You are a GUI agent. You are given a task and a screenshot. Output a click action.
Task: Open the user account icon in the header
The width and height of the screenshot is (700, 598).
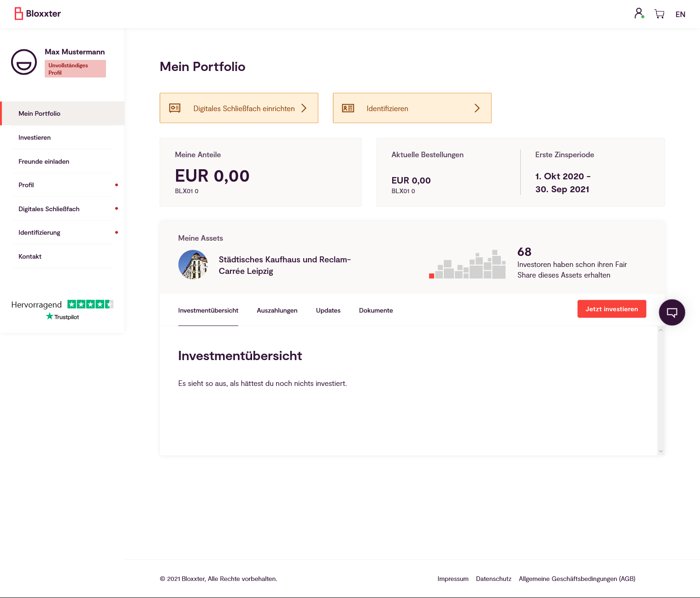[639, 13]
